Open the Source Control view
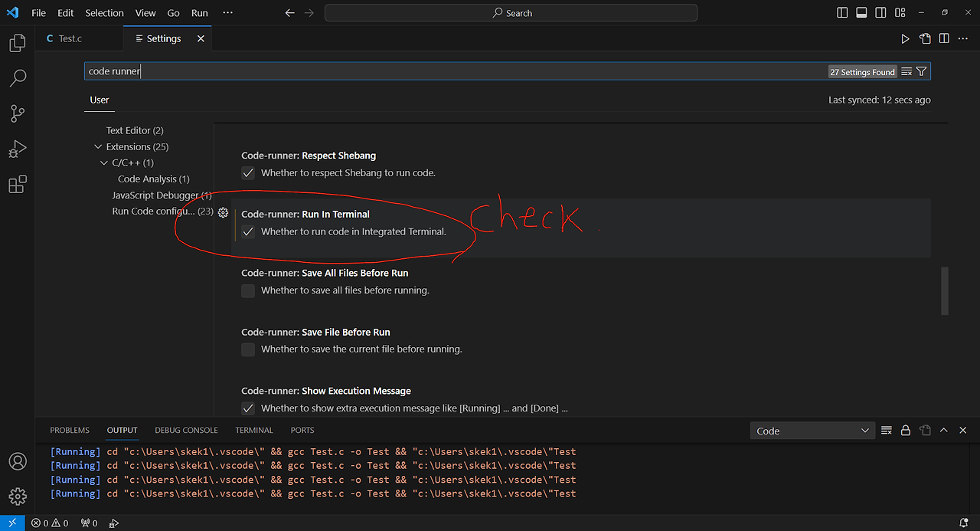The image size is (980, 531). (17, 113)
